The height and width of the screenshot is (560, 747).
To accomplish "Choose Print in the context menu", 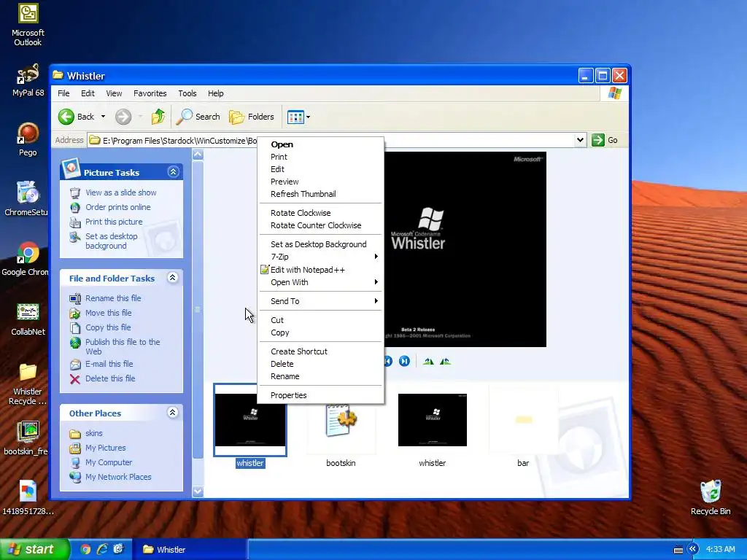I will 321,157.
